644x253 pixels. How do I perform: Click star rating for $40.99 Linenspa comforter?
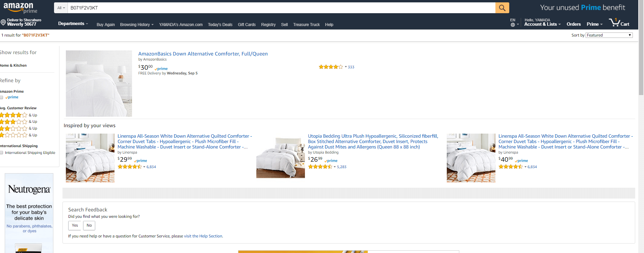[511, 167]
